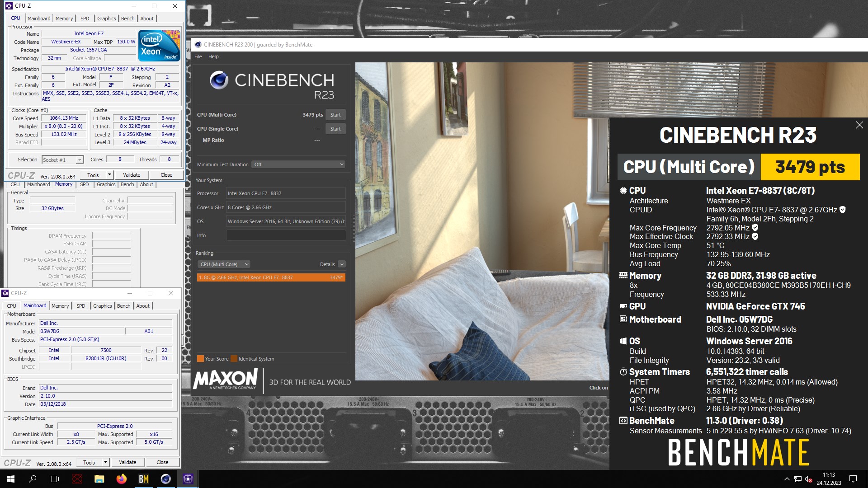The width and height of the screenshot is (868, 488).
Task: Click the System Timers clock icon
Action: click(x=623, y=372)
